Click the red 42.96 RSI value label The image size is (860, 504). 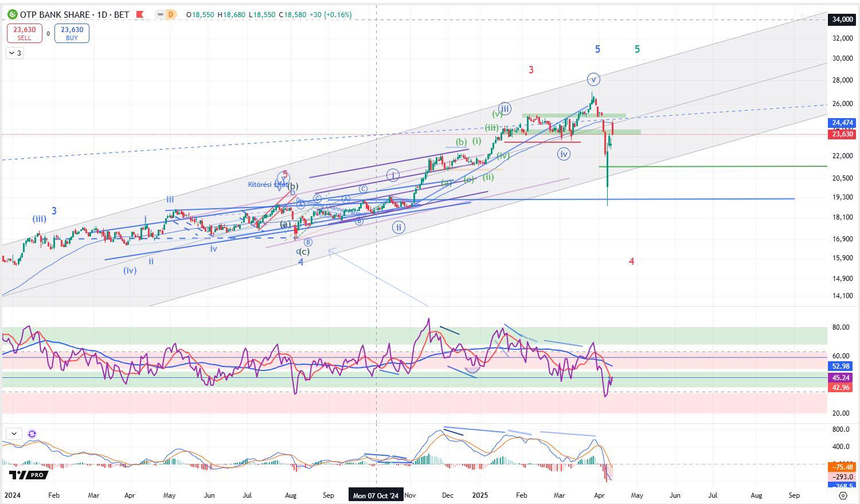(x=841, y=388)
